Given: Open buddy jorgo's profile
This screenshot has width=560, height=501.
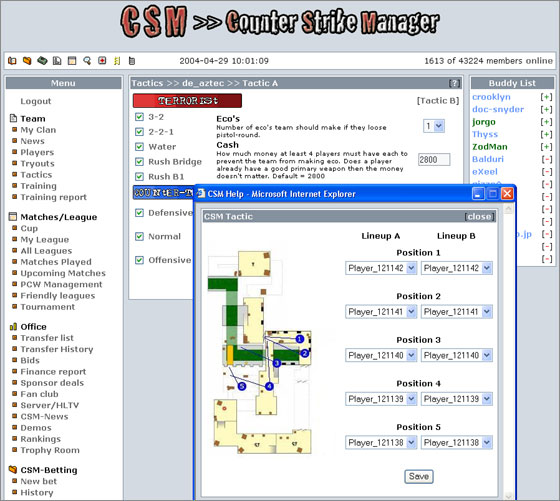Looking at the screenshot, I should point(484,122).
